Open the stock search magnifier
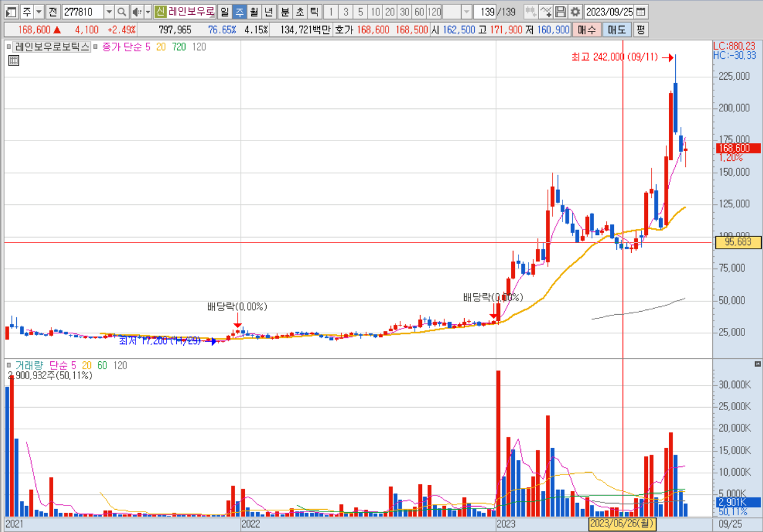This screenshot has width=763, height=532. (x=122, y=11)
